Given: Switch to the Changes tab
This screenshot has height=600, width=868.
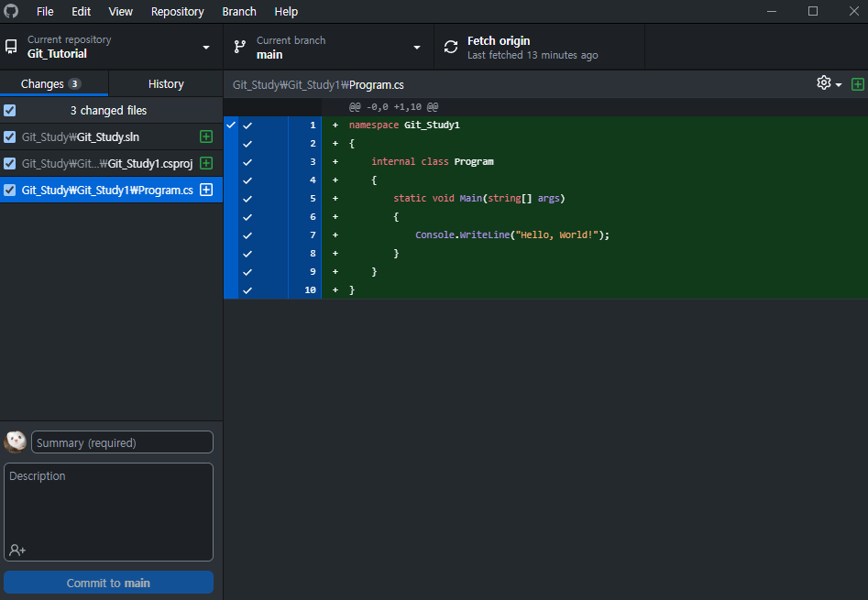Looking at the screenshot, I should coord(54,83).
